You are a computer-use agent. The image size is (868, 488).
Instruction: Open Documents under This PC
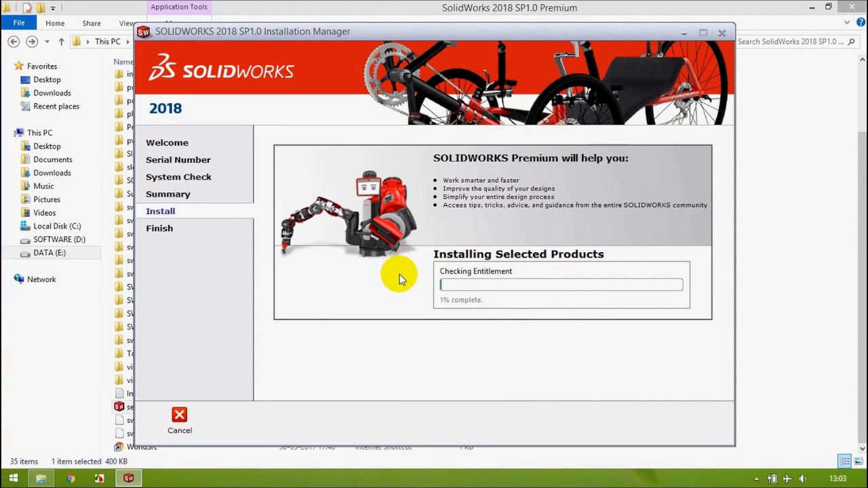(53, 159)
